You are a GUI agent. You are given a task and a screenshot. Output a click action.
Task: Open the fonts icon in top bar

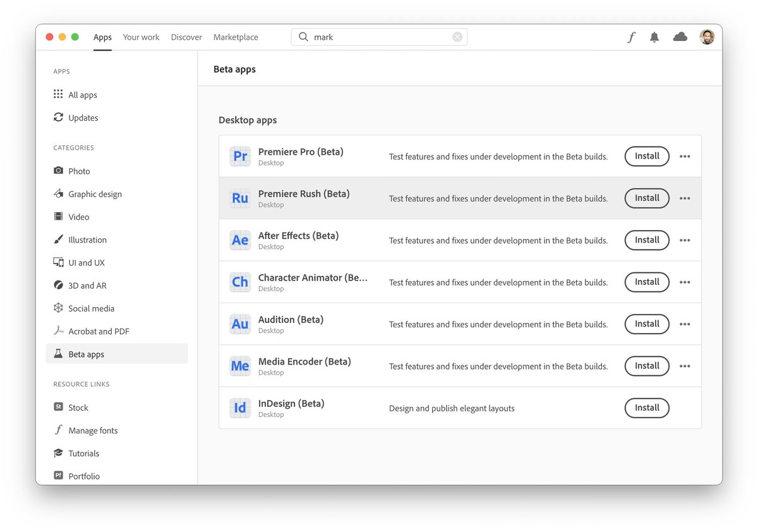pyautogui.click(x=631, y=37)
